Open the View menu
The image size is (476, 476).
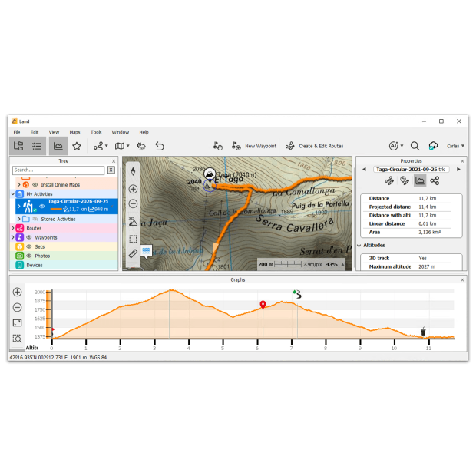click(54, 132)
